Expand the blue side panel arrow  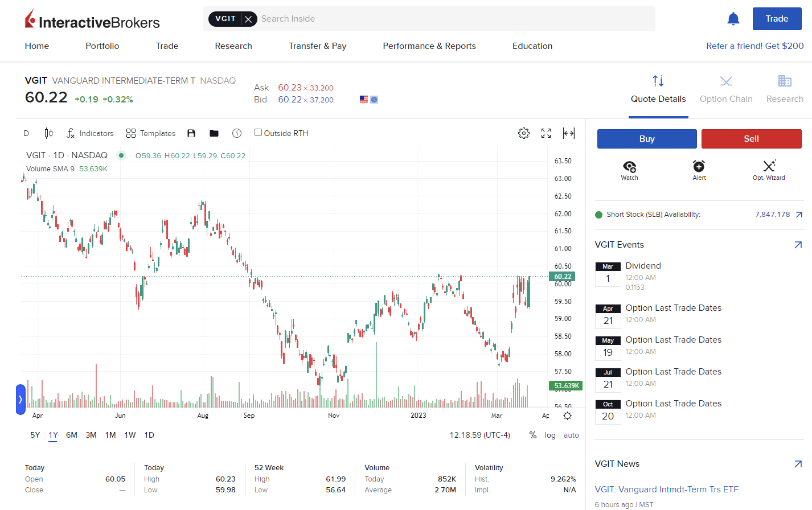[x=20, y=400]
